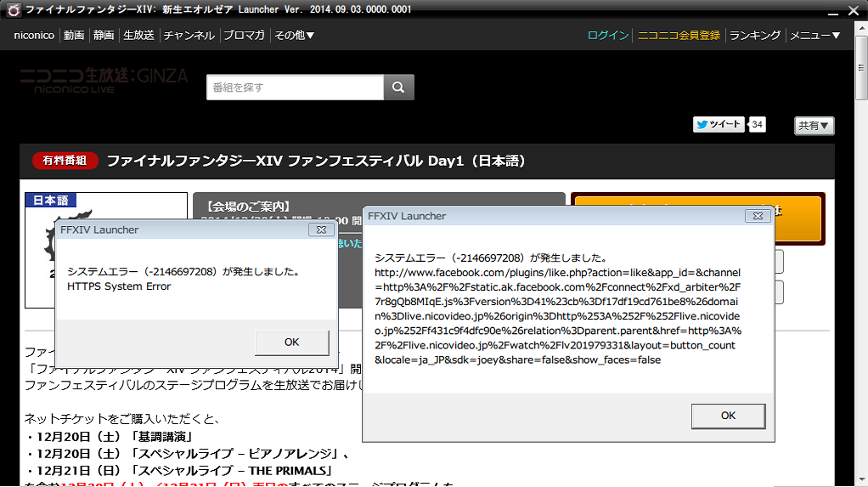Image resolution: width=868 pixels, height=487 pixels.
Task: Close the facebook URL error dialog
Action: click(758, 216)
